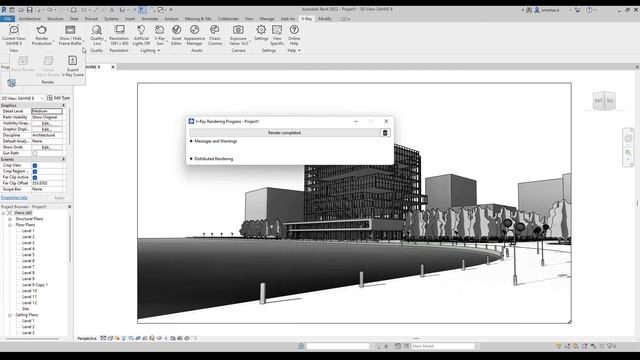Click Edit for Graphic Display Options
Image resolution: width=640 pixels, height=360 pixels.
47,129
